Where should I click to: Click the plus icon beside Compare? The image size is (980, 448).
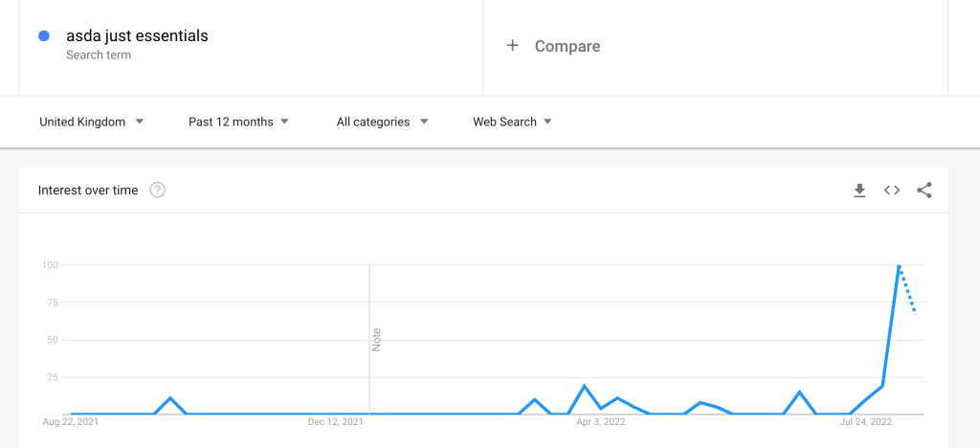pos(512,46)
